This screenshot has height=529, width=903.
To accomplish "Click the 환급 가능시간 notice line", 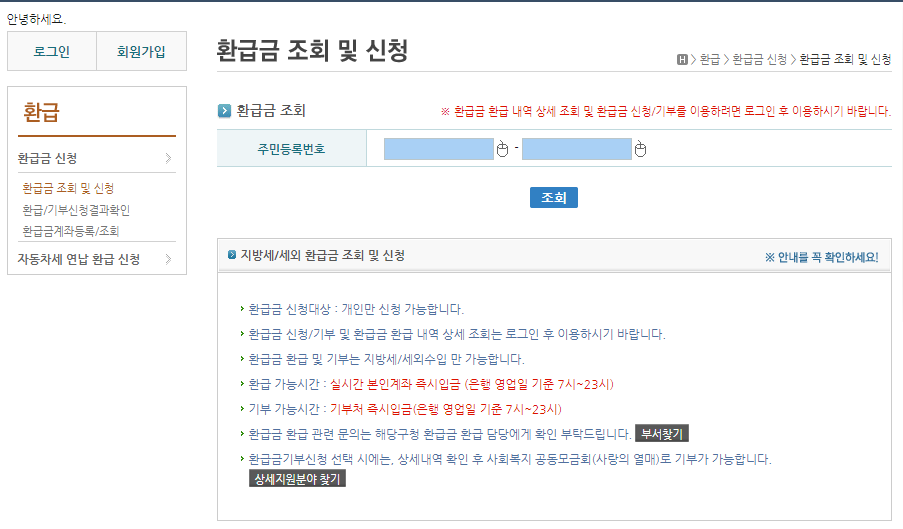I will pos(431,384).
